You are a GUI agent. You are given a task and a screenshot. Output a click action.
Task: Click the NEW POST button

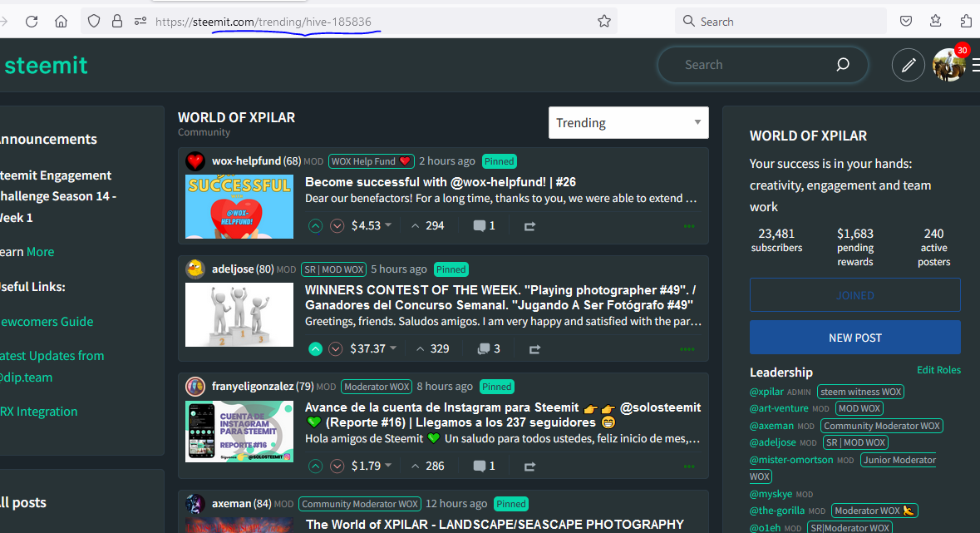[855, 338]
